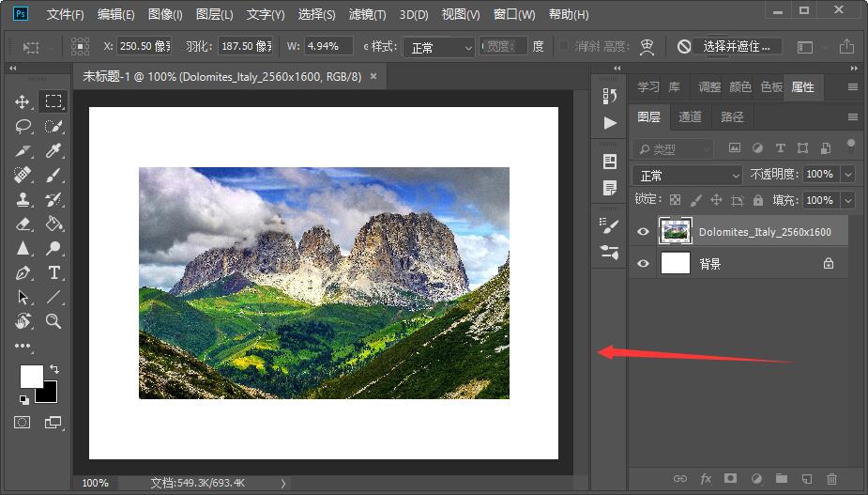Screen dimensions: 868x495
Task: Create a new adjustment layer
Action: click(756, 478)
